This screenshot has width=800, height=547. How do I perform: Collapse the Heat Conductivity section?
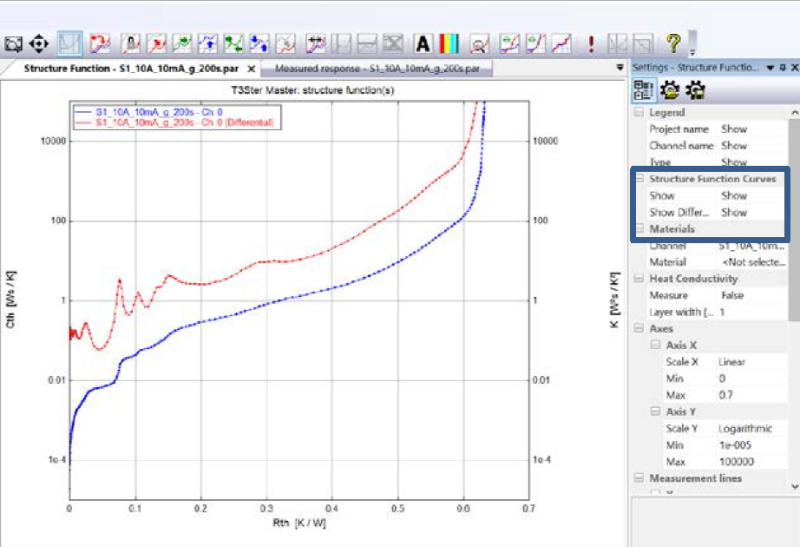639,278
